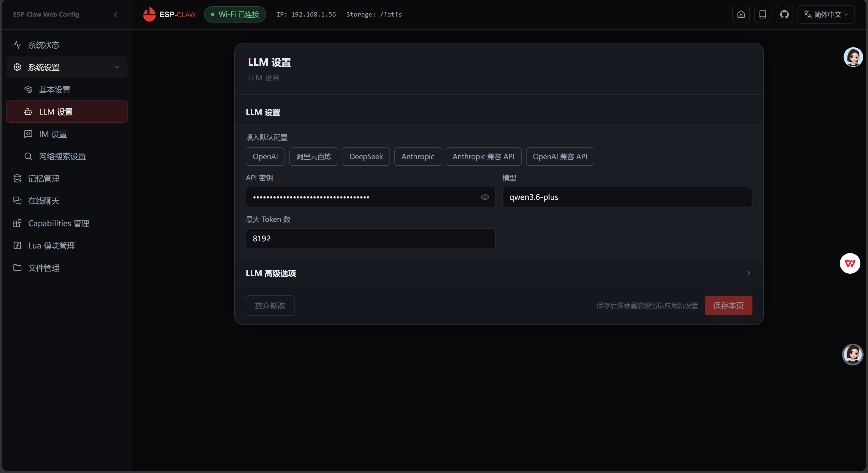The height and width of the screenshot is (473, 868).
Task: Choose Anthropic 兼容 API preset
Action: tap(483, 157)
